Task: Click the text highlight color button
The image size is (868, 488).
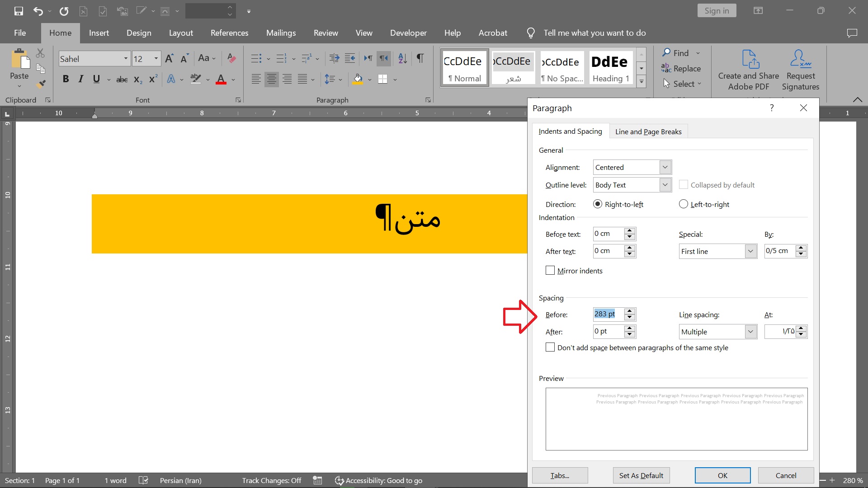Action: coord(195,80)
